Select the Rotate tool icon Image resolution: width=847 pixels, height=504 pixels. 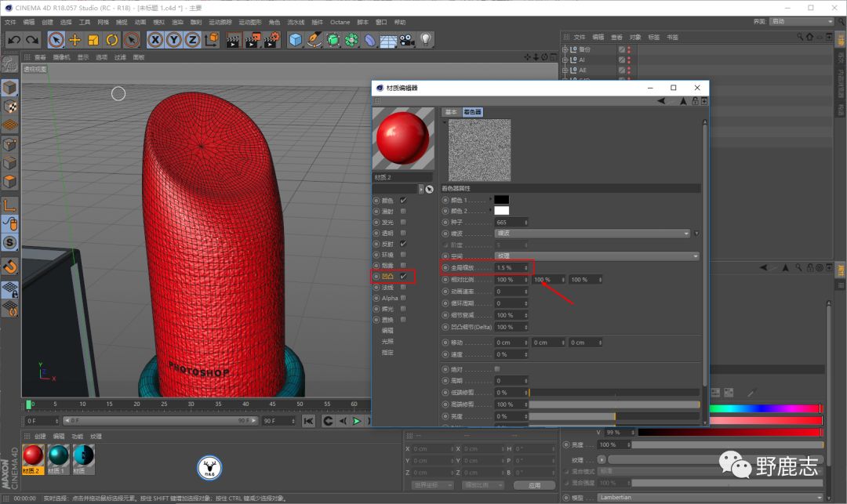tap(112, 40)
